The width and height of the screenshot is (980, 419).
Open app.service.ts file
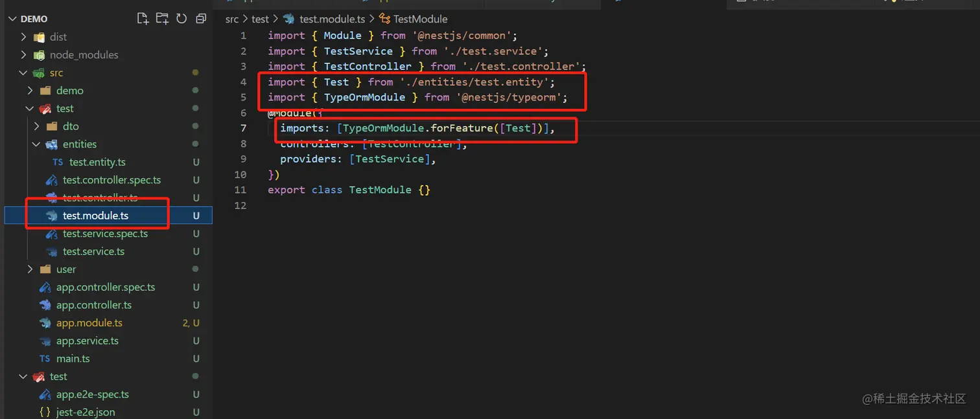[x=87, y=341]
